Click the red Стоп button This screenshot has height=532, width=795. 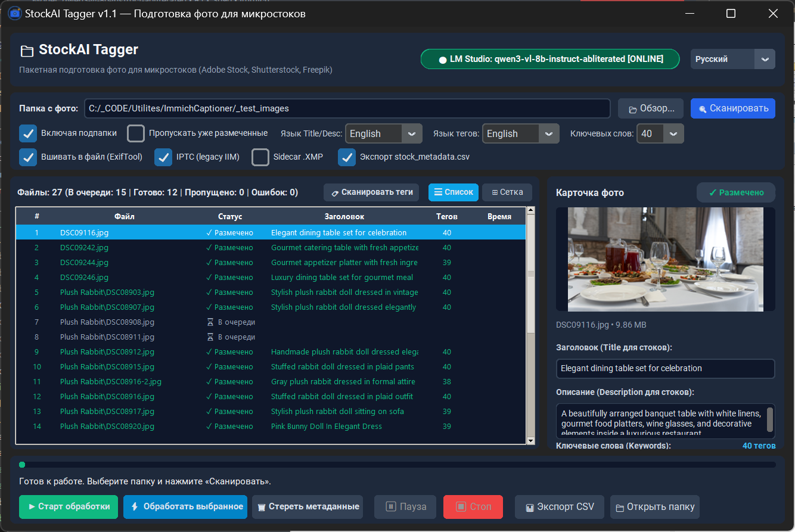[x=473, y=507]
